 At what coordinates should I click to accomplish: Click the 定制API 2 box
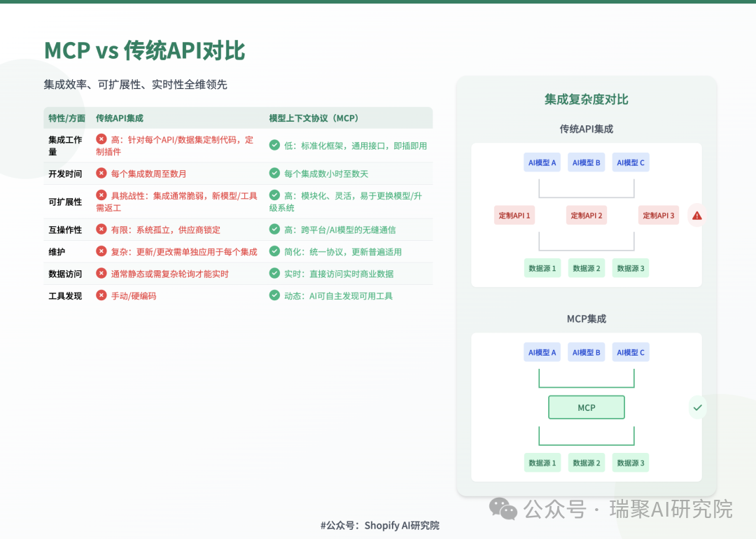point(587,216)
